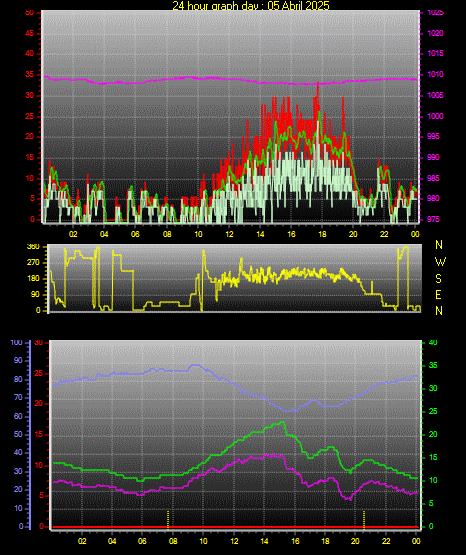
Task: Click the blue 100 humidity axis label
Action: click(x=16, y=343)
